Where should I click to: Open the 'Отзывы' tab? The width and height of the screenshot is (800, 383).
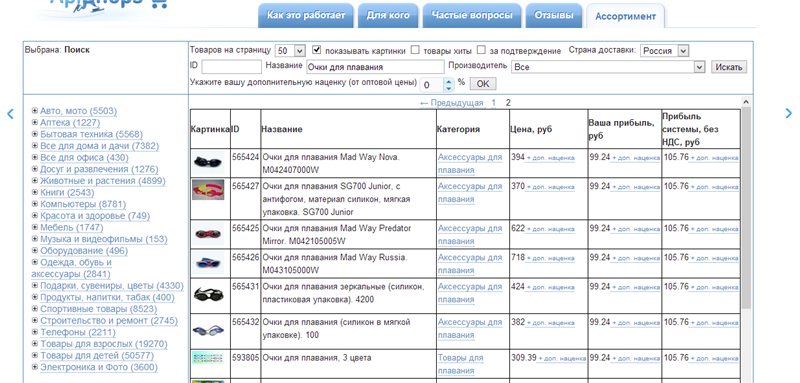pos(554,15)
